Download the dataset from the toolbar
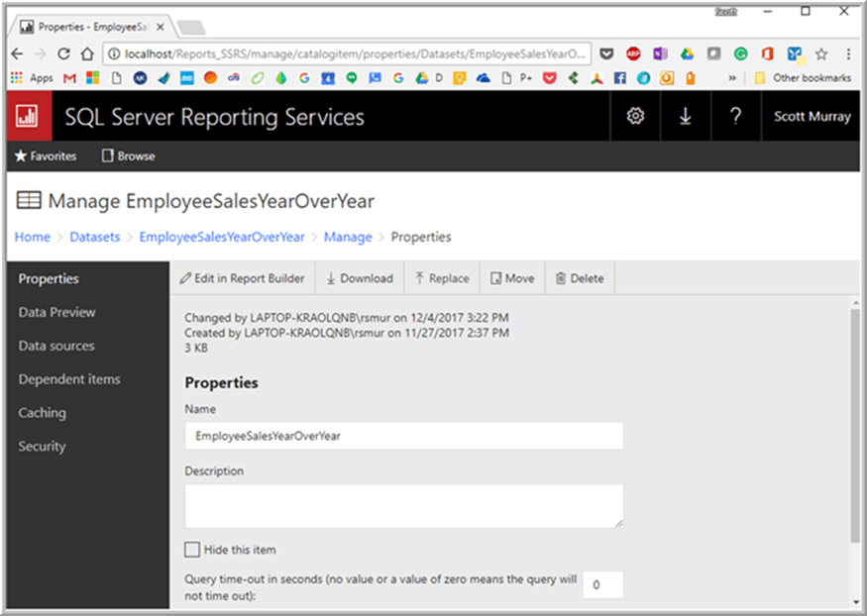Viewport: 867px width, 616px height. [x=360, y=278]
